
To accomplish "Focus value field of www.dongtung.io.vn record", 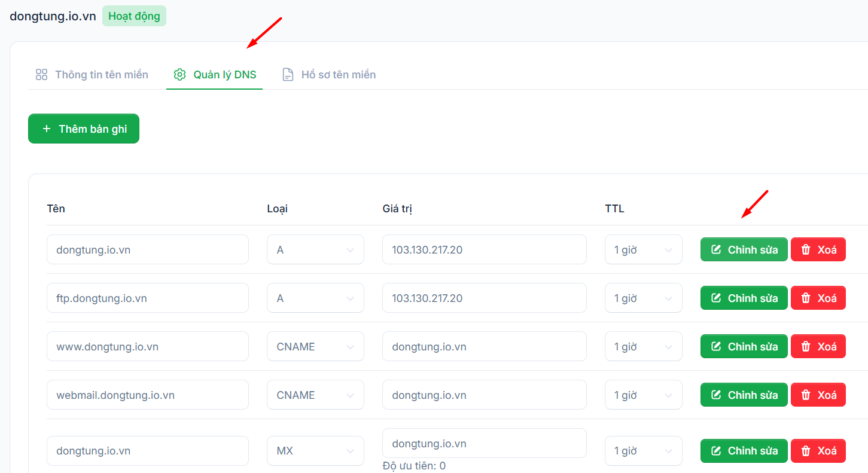I will (485, 346).
